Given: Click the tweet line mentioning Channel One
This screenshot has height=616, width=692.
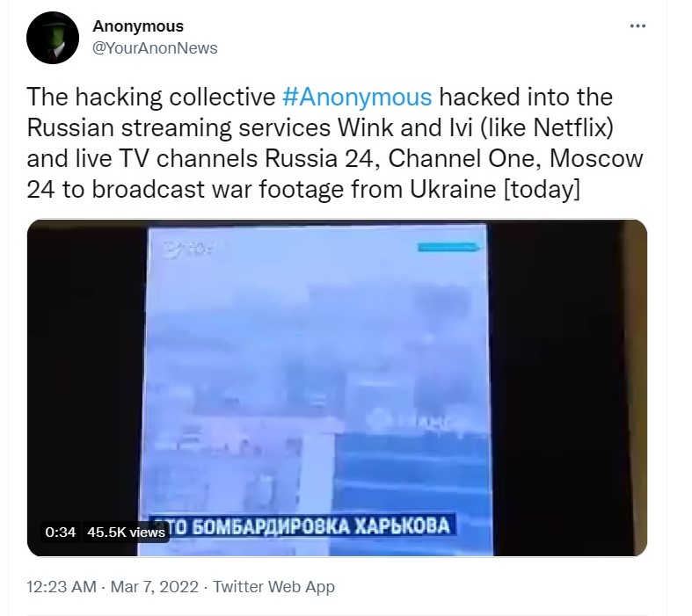Looking at the screenshot, I should [x=335, y=158].
